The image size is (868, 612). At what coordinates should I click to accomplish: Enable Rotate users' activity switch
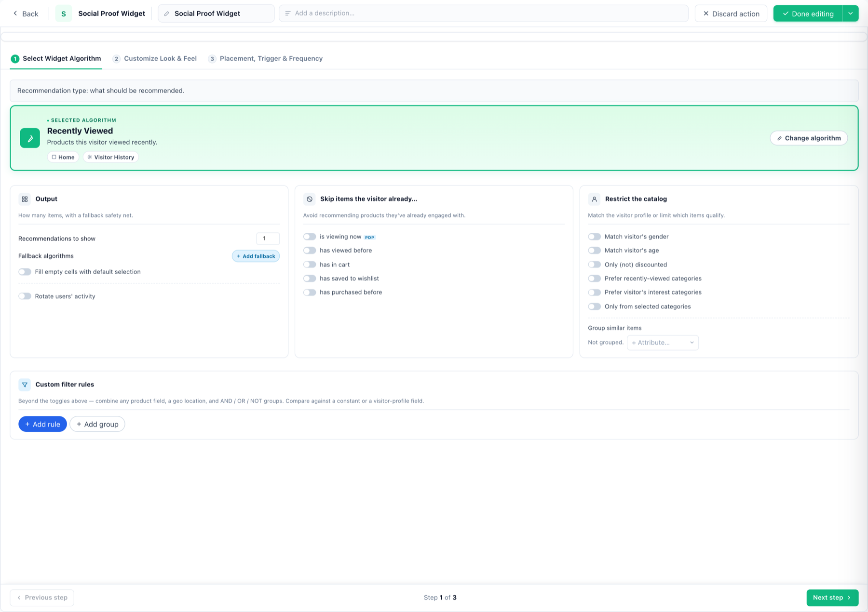pos(25,296)
